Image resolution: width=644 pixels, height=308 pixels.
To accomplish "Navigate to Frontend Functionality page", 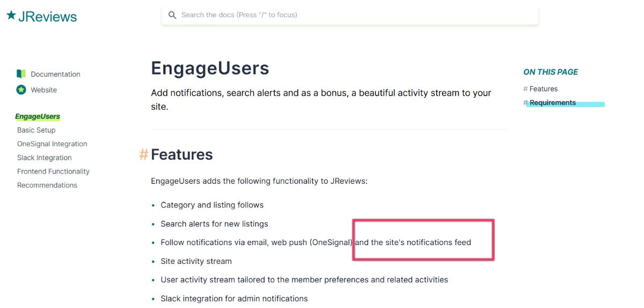I will [x=53, y=171].
